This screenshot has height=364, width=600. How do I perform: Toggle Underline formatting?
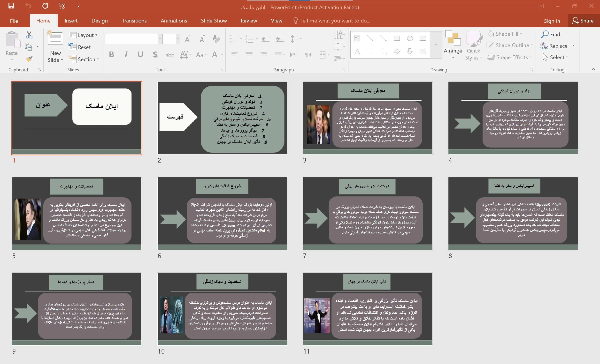click(140, 54)
